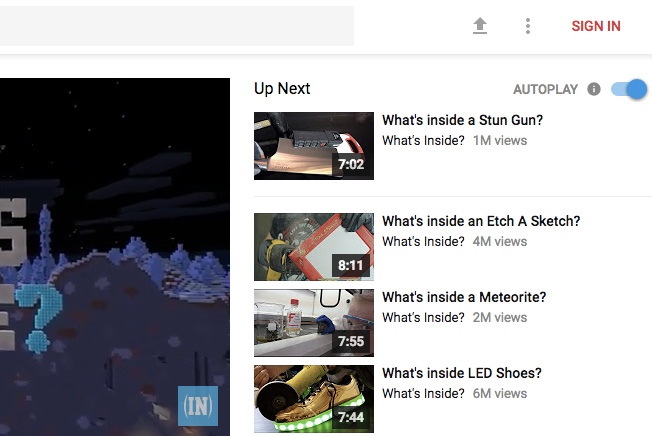Open What's Inside? channel under LED Shoes
The image size is (652, 436).
point(423,394)
